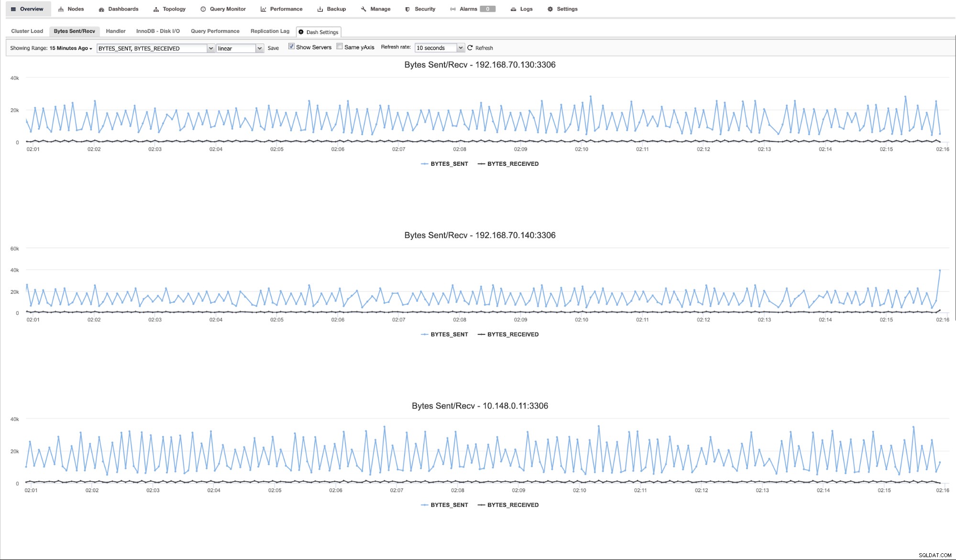Open the InnoDB - Disk I/O tab

[x=158, y=31]
